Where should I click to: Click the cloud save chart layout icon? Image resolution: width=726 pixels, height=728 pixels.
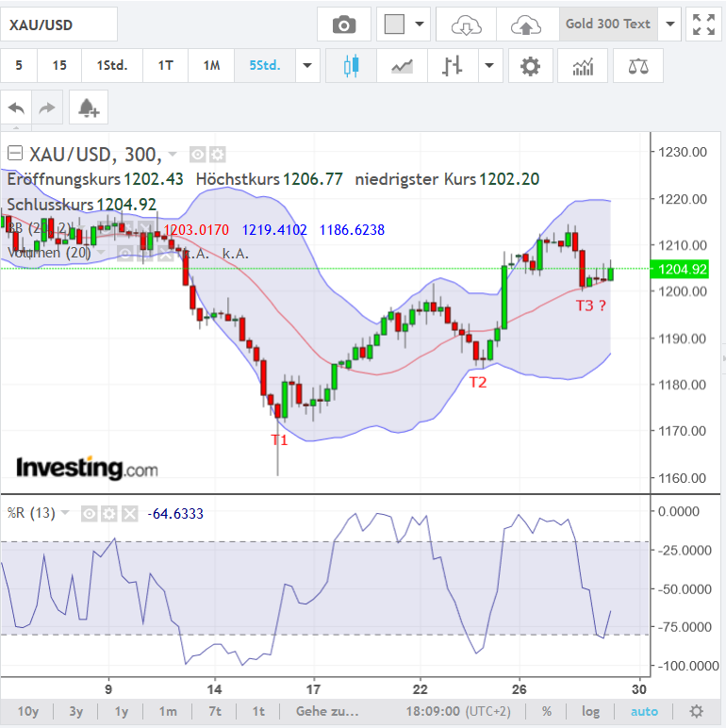click(526, 25)
